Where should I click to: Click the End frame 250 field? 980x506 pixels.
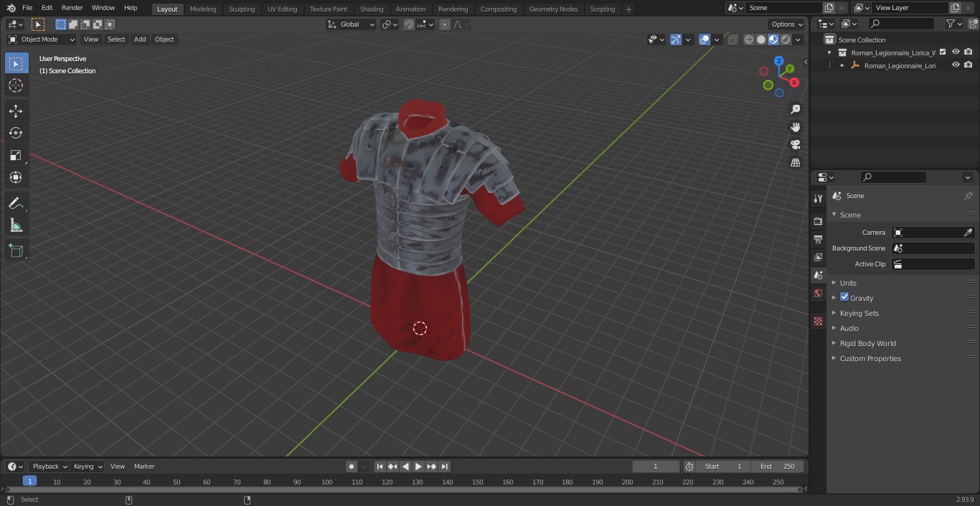click(x=778, y=467)
